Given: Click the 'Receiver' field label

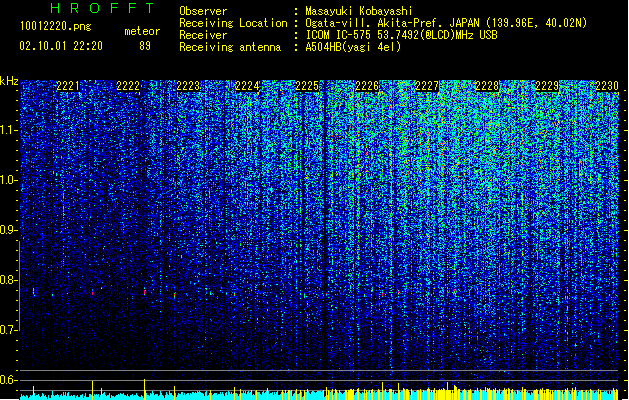Looking at the screenshot, I should [203, 35].
